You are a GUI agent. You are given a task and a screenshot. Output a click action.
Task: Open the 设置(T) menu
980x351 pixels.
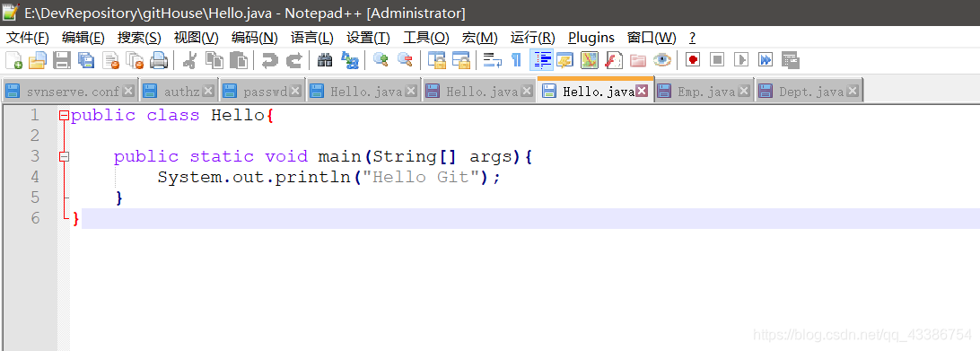[x=368, y=38]
